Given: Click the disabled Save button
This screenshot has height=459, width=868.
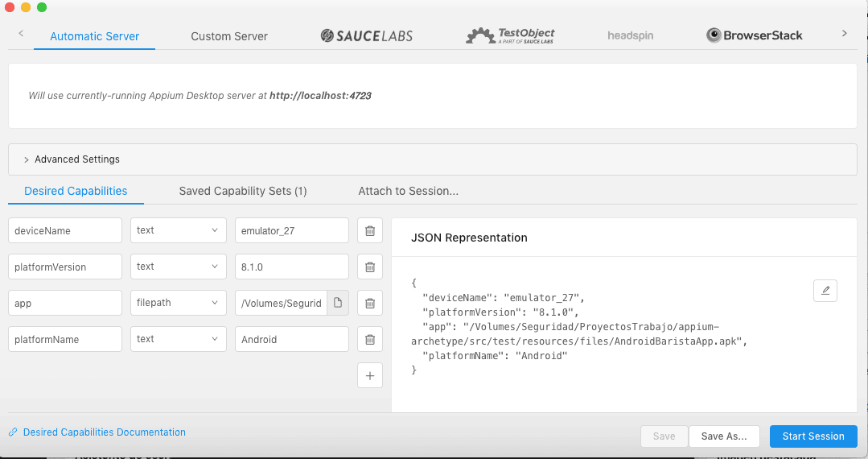Looking at the screenshot, I should (664, 436).
